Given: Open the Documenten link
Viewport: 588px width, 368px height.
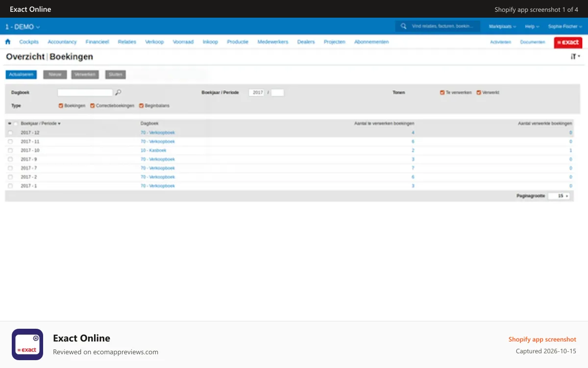Looking at the screenshot, I should (x=533, y=42).
